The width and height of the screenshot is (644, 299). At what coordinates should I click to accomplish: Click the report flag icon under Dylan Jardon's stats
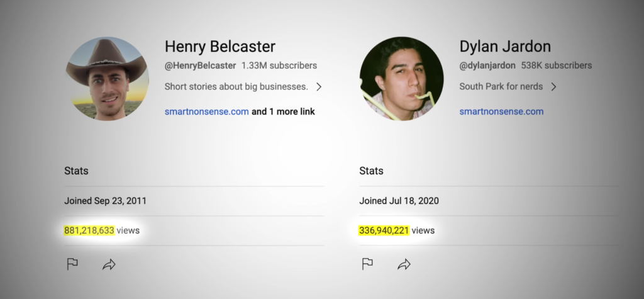coord(367,264)
